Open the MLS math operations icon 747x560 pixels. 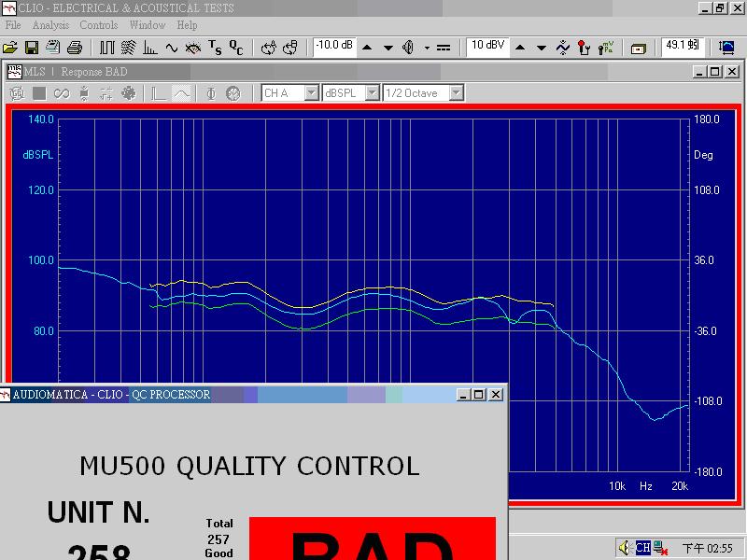click(x=106, y=93)
